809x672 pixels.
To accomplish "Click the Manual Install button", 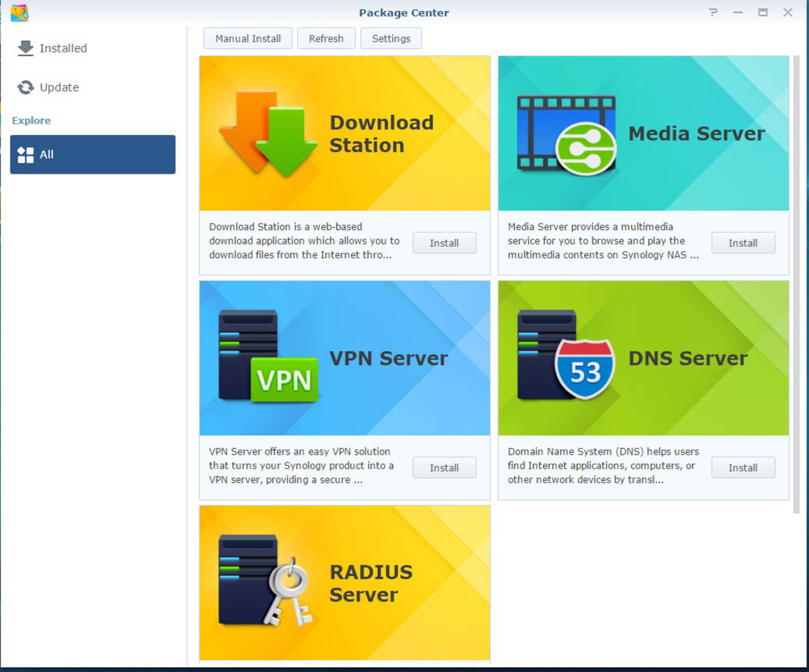I will coord(248,39).
